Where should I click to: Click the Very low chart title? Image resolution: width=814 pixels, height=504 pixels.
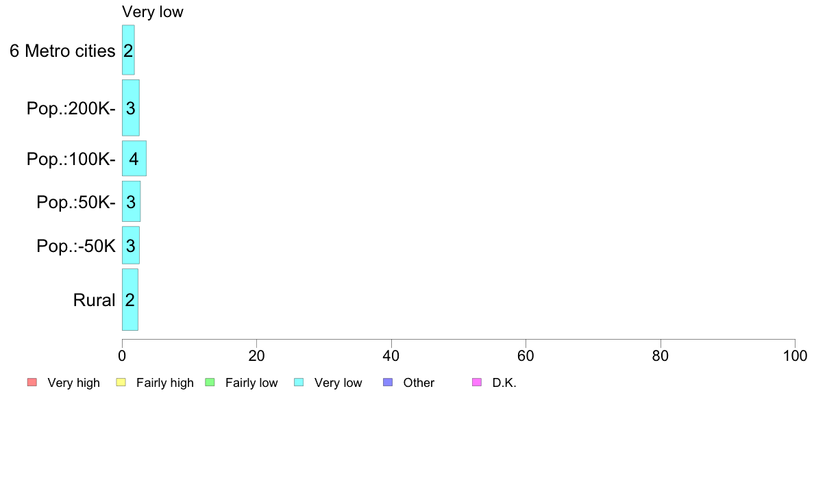point(153,12)
